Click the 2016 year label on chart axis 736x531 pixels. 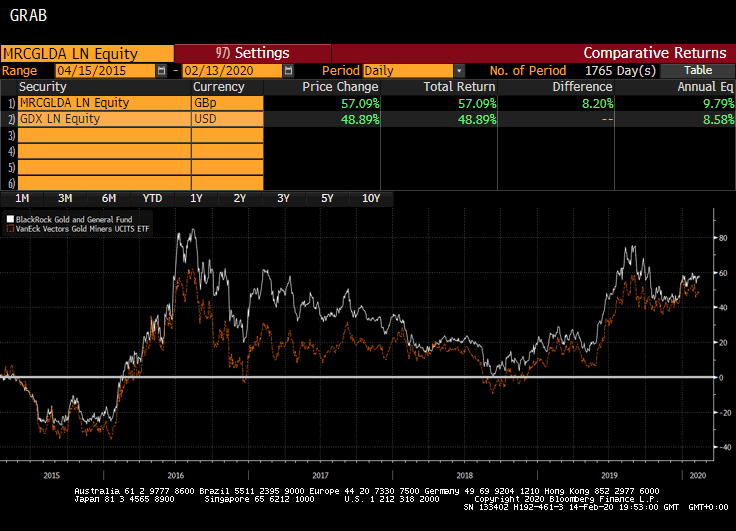176,476
